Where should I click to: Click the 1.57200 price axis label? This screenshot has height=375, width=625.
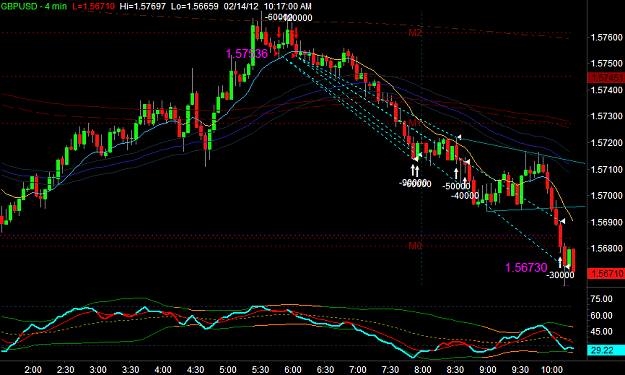(606, 143)
